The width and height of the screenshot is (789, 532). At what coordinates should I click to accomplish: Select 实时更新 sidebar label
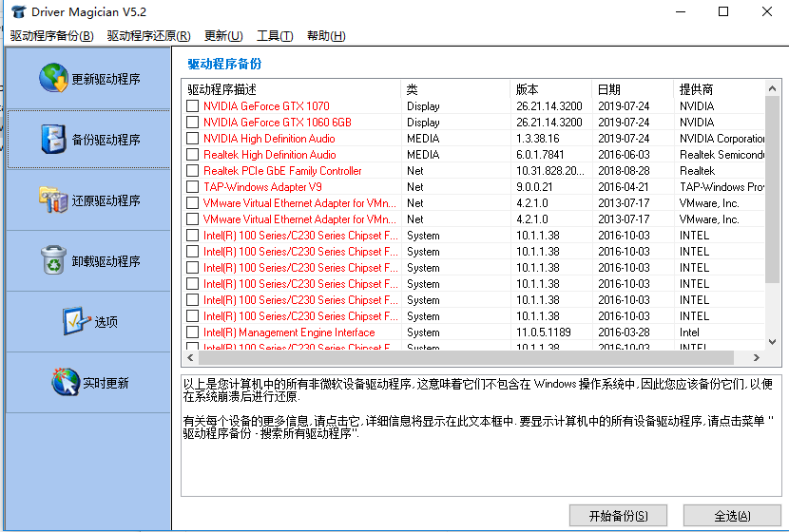point(106,383)
